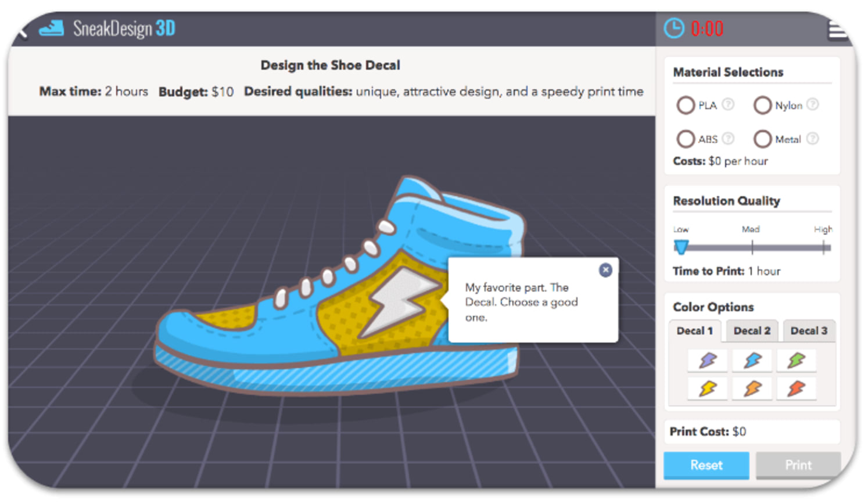Set resolution slider to Med tick
Screen dimensions: 868x504
click(x=752, y=248)
